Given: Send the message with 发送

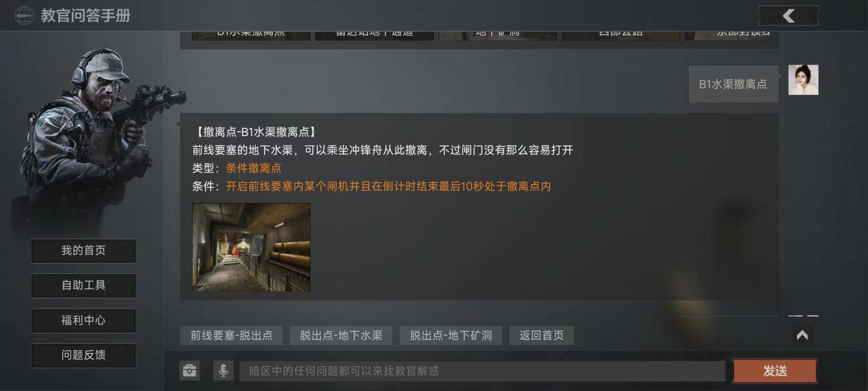Looking at the screenshot, I should click(x=775, y=371).
